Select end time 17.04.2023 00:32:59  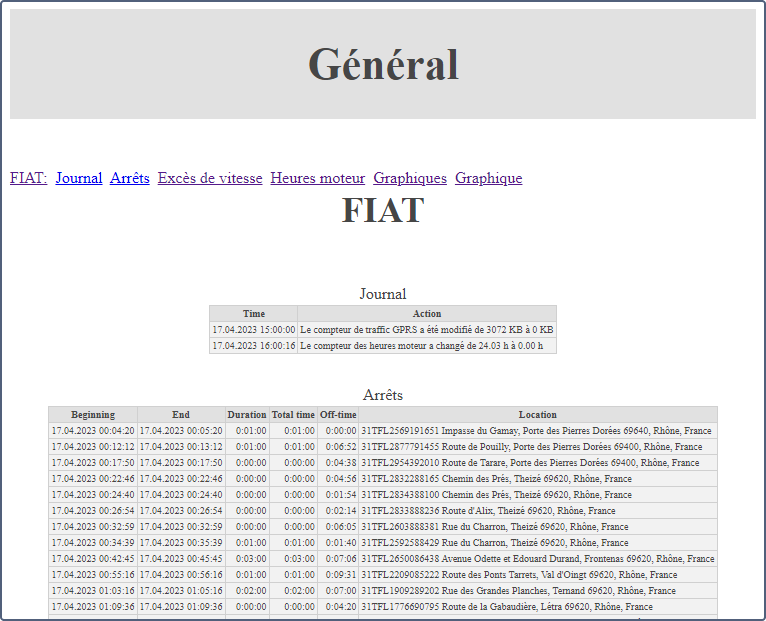pos(181,527)
